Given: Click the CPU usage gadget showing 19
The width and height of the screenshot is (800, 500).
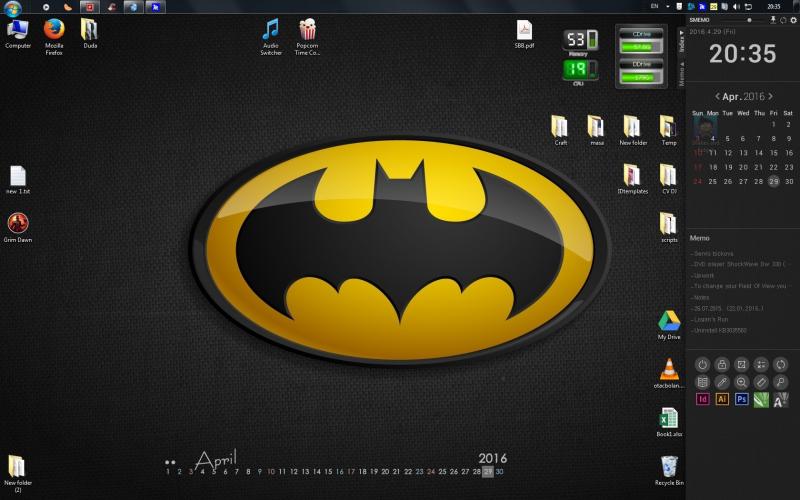Looking at the screenshot, I should tap(580, 72).
